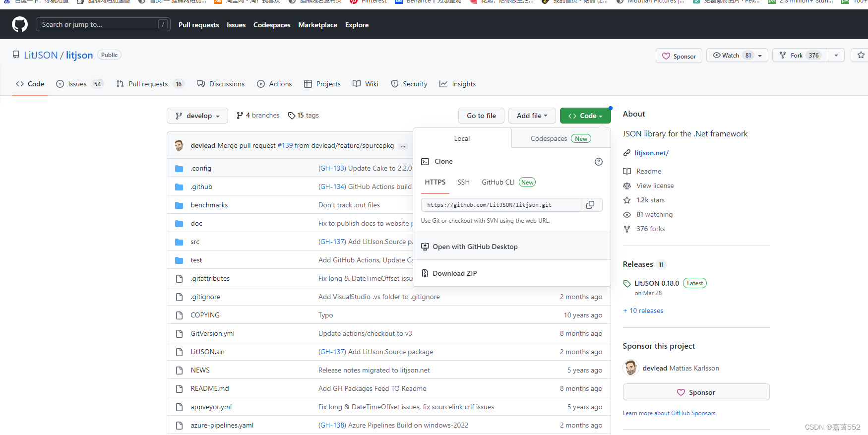868x435 pixels.
Task: Select the SSH clone option
Action: click(x=463, y=182)
